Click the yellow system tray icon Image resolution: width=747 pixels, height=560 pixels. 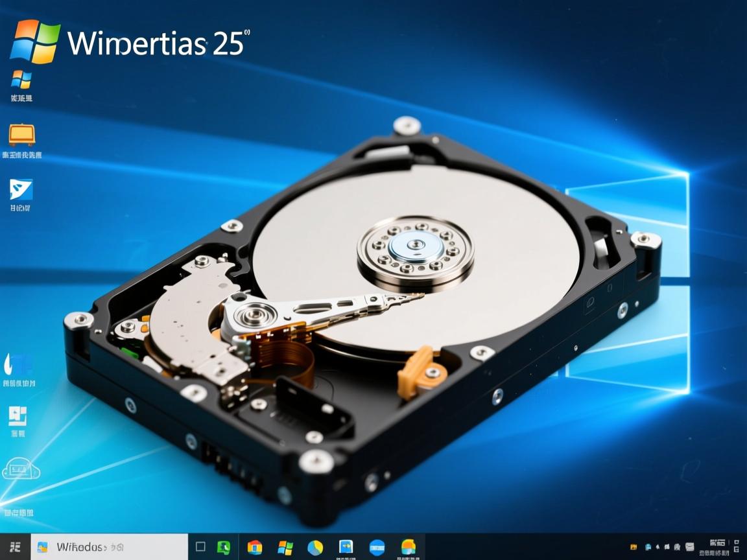[x=634, y=547]
